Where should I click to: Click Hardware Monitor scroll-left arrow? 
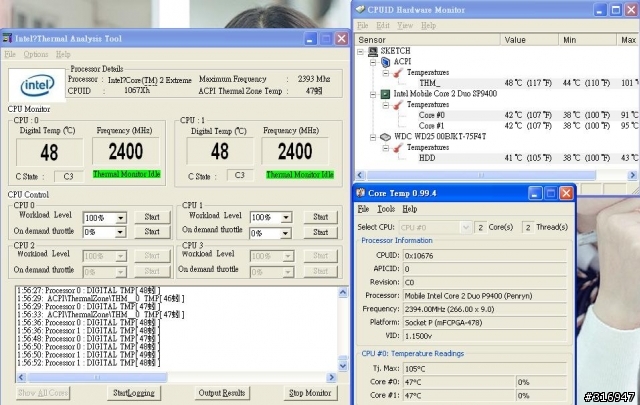pos(360,175)
